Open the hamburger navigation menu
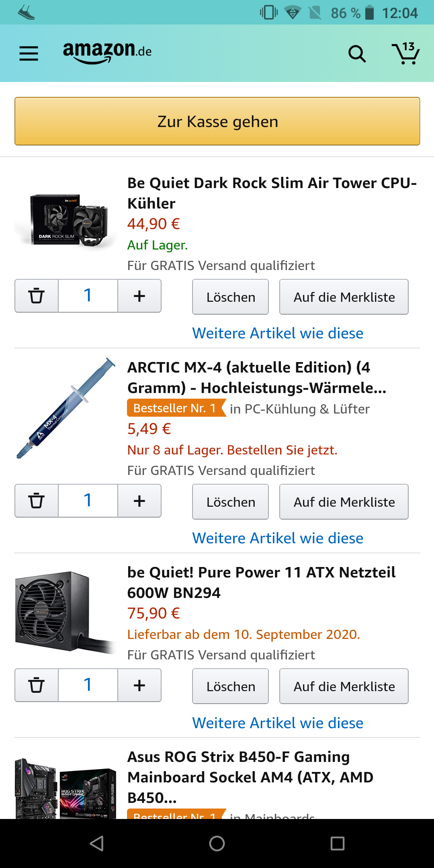The width and height of the screenshot is (434, 868). [x=29, y=53]
